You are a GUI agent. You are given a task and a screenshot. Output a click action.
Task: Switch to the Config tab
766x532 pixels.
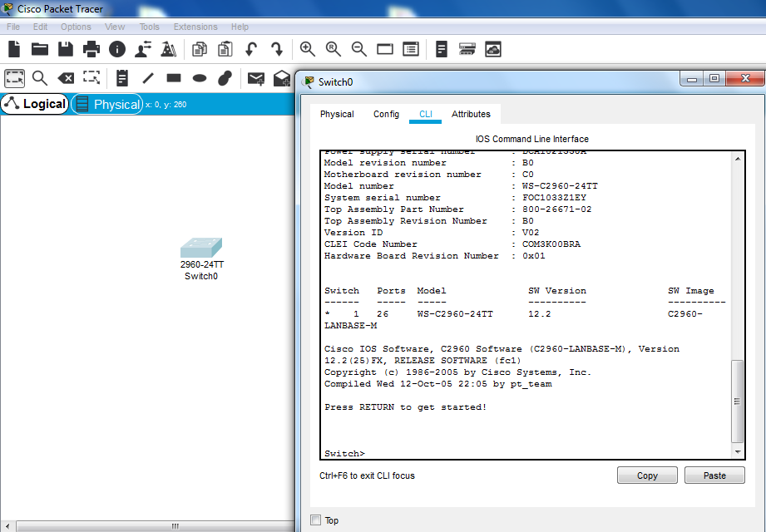tap(386, 114)
